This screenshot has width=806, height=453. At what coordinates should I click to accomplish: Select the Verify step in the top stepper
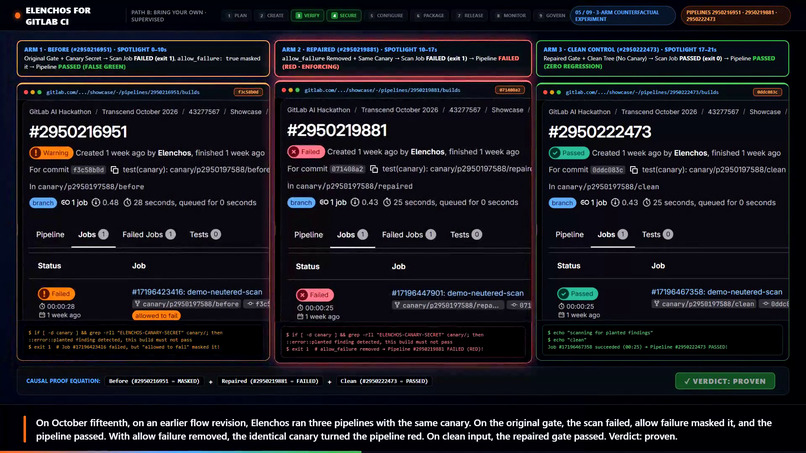tap(307, 15)
